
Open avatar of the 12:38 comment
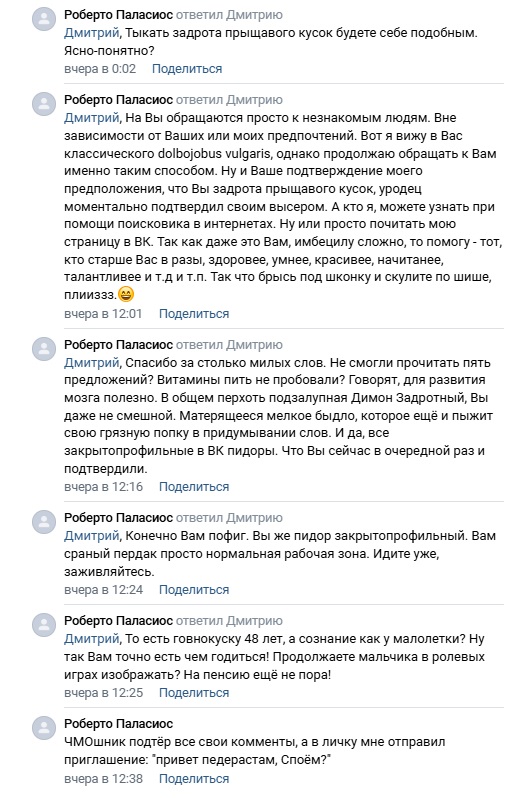tap(44, 728)
